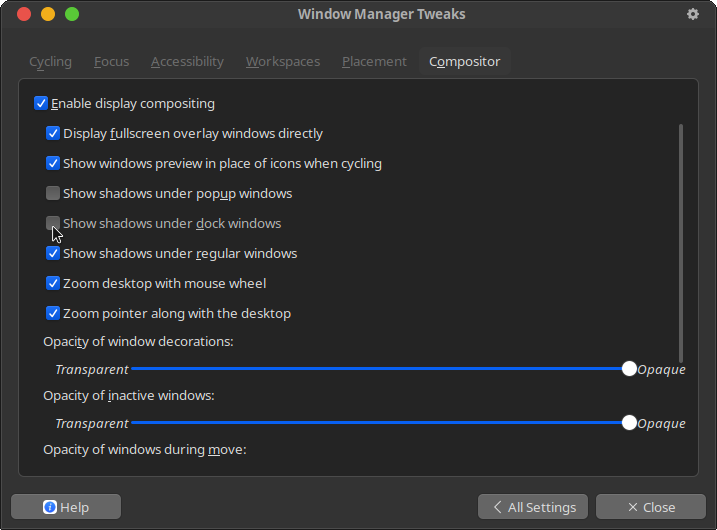Click the window decorations opacity slider handle
The height and width of the screenshot is (530, 717).
629,369
